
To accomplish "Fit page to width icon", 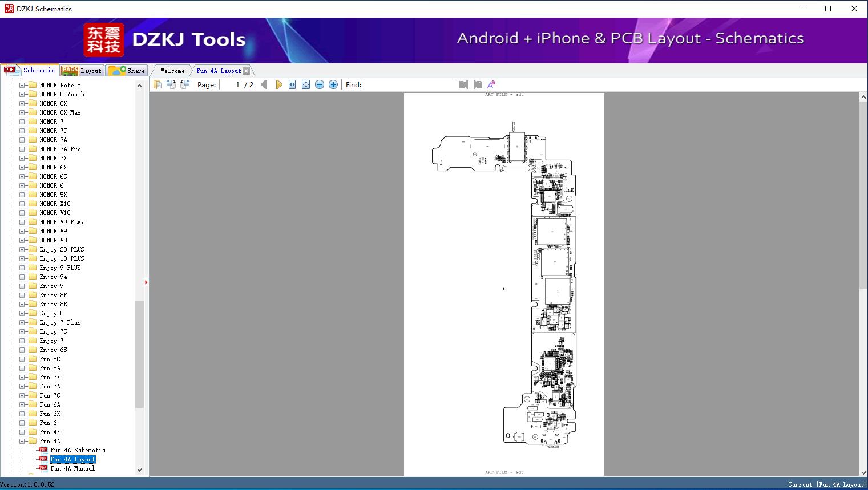I will point(292,84).
